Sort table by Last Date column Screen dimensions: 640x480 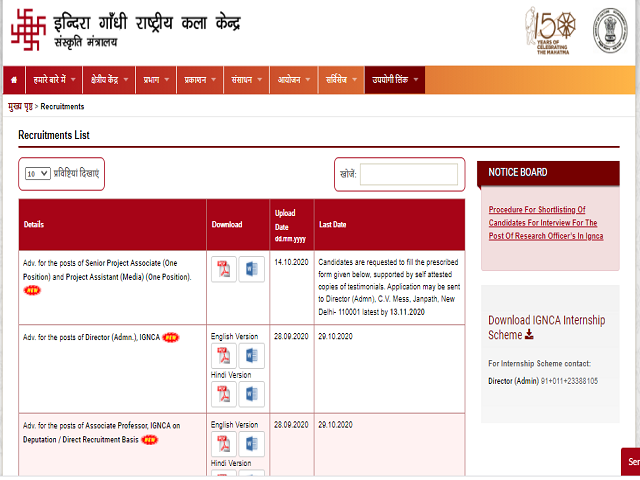point(389,225)
